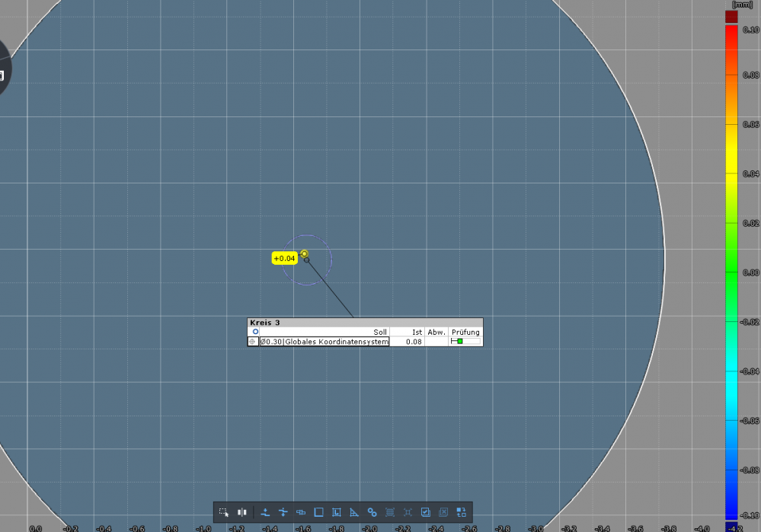Viewport: 761px width, 532px height.
Task: Click the dark blue bottom legend swatch
Action: pyautogui.click(x=731, y=527)
